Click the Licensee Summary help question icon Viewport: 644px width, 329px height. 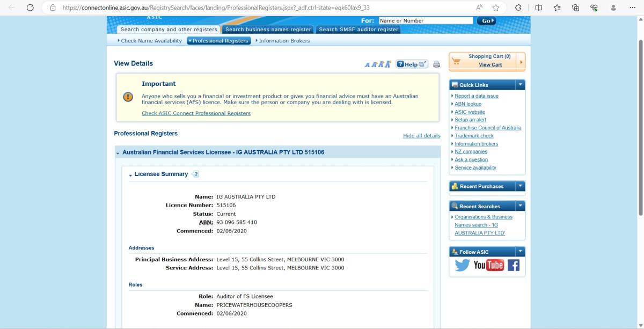[195, 174]
